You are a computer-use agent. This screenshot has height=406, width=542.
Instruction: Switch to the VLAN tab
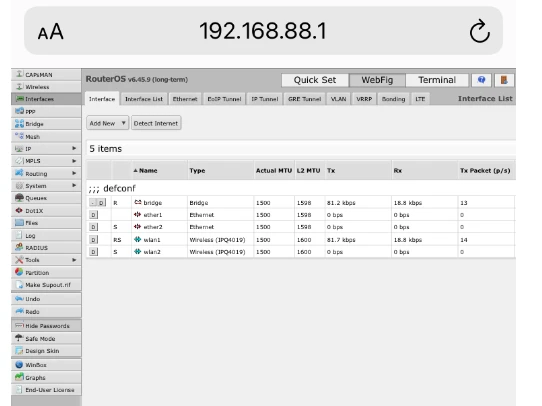click(338, 99)
